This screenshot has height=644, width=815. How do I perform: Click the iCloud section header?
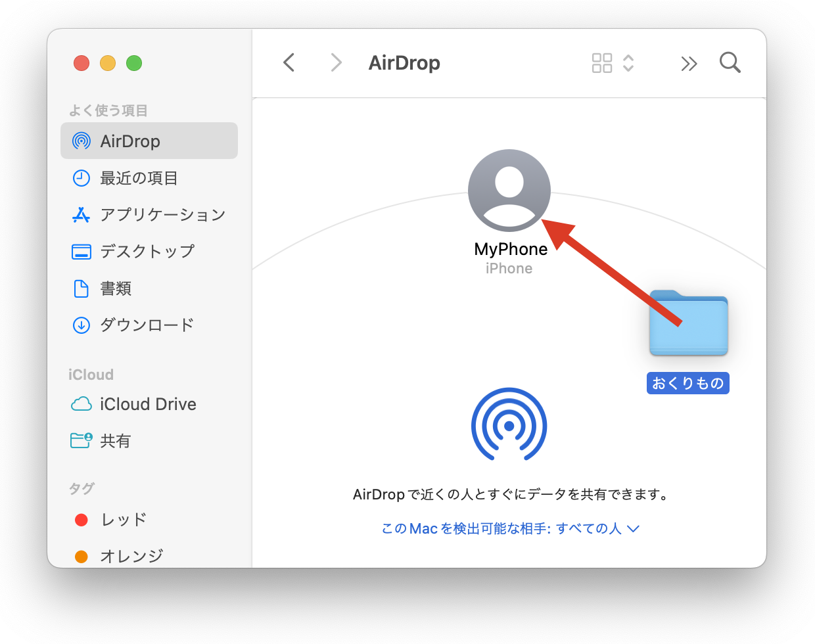(91, 375)
